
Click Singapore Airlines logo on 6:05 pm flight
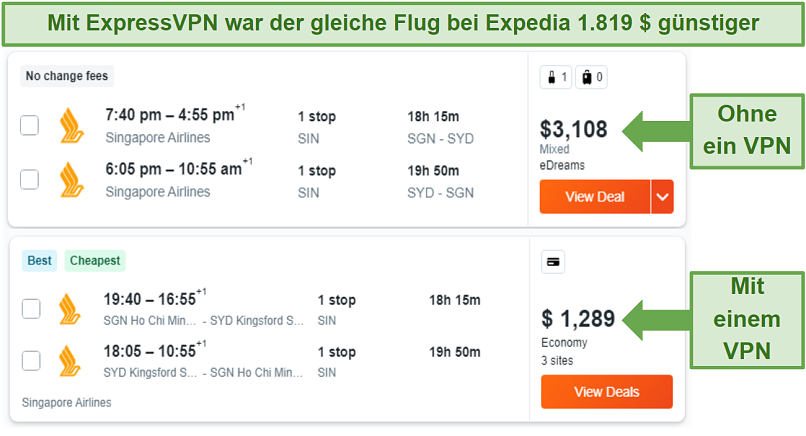[71, 179]
